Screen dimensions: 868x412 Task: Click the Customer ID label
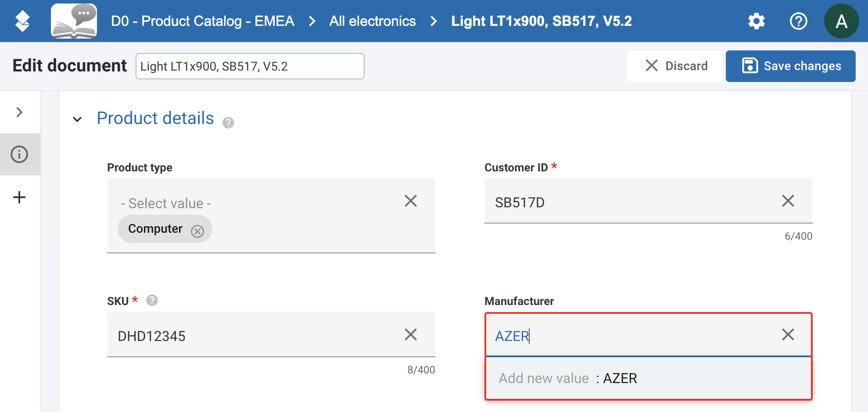pyautogui.click(x=516, y=167)
